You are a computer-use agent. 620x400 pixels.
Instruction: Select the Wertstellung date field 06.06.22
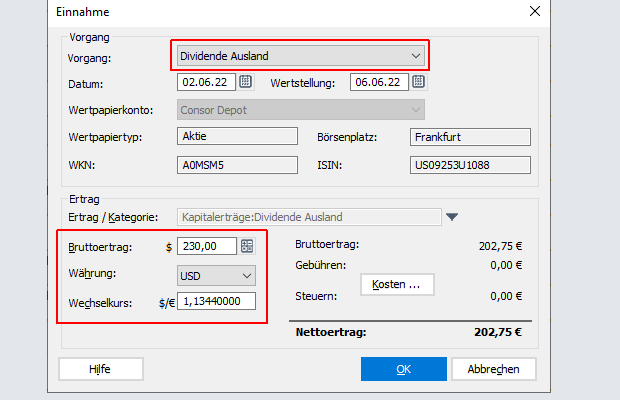(x=379, y=82)
